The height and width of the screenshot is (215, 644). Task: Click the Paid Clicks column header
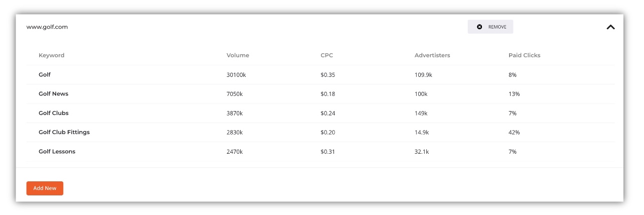click(x=524, y=55)
